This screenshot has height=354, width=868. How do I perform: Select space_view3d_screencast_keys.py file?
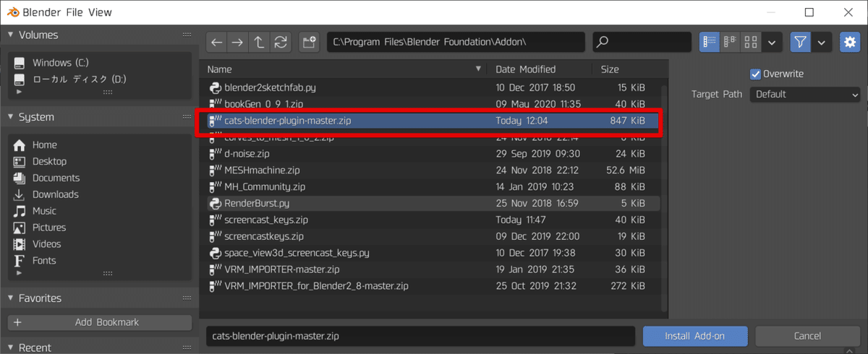point(430,253)
